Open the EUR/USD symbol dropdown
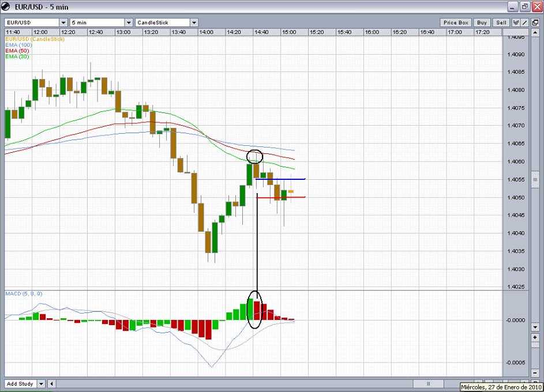This screenshot has width=544, height=392. [x=63, y=22]
